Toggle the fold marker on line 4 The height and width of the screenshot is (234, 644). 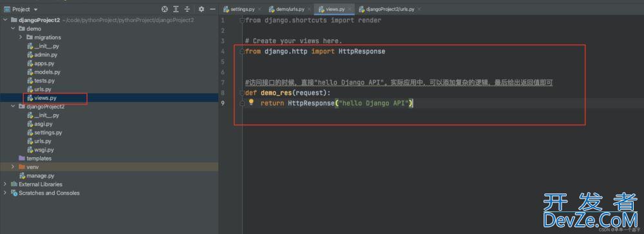tap(242, 52)
